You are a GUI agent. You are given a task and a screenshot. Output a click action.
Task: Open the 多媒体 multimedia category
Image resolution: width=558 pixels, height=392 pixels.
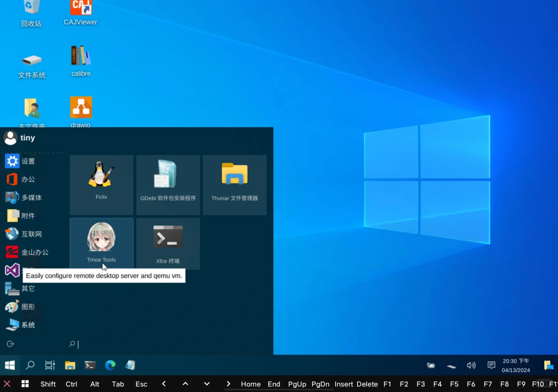(24, 197)
